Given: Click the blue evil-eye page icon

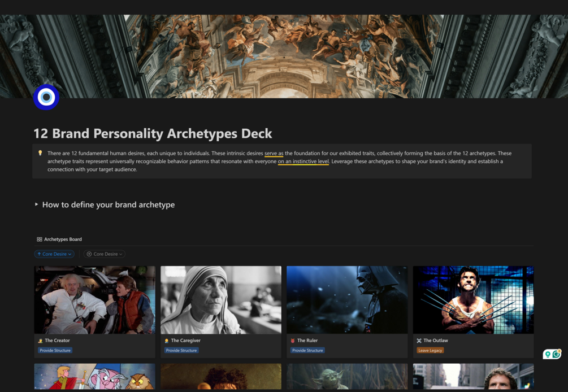Looking at the screenshot, I should [x=46, y=97].
